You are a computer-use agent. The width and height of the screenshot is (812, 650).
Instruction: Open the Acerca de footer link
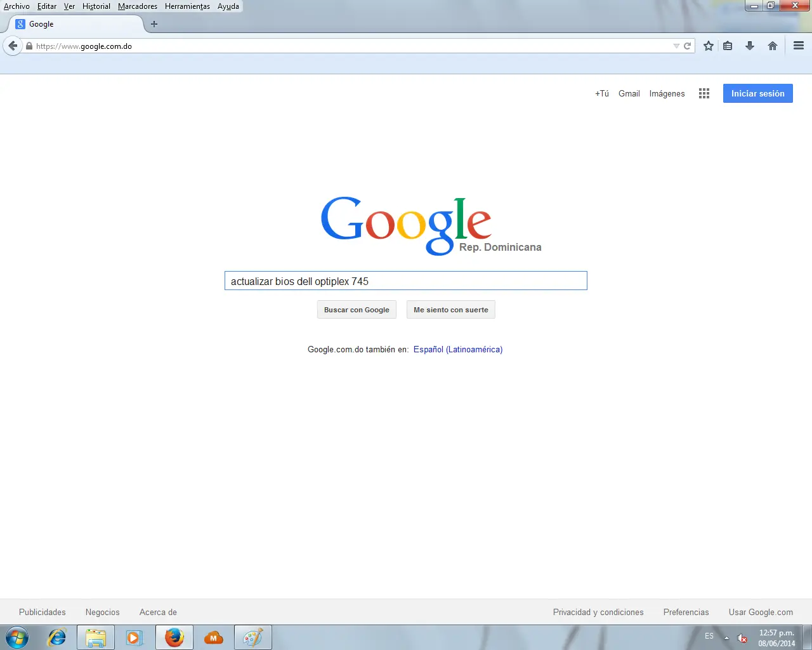tap(158, 612)
